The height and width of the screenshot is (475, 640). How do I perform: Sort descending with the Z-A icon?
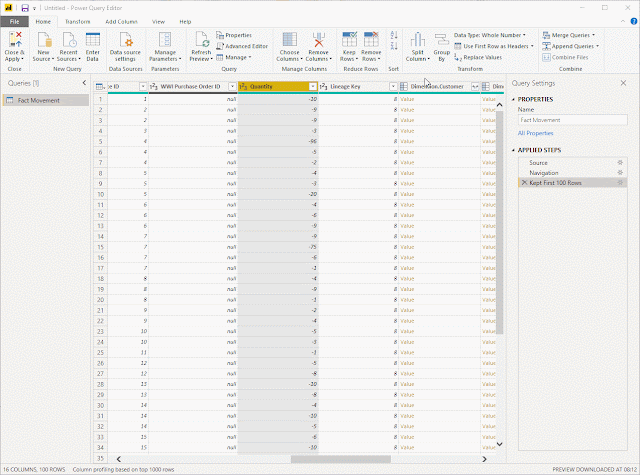394,46
